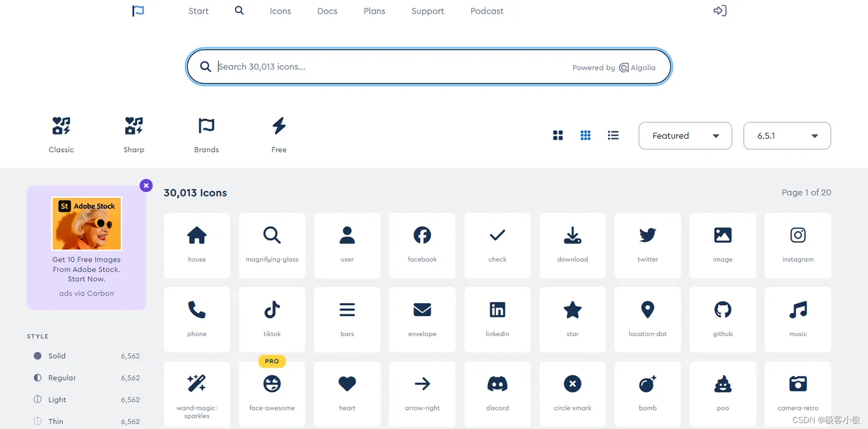Open the Support page

pyautogui.click(x=428, y=11)
